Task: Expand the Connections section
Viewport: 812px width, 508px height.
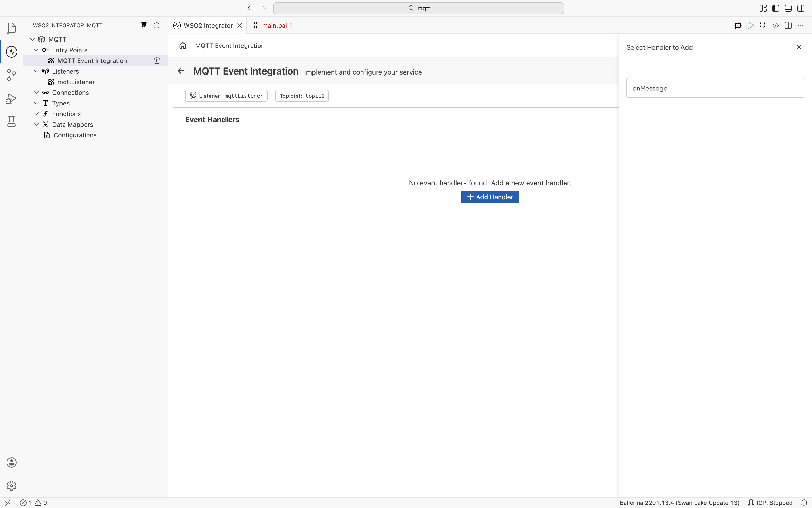Action: (x=36, y=93)
